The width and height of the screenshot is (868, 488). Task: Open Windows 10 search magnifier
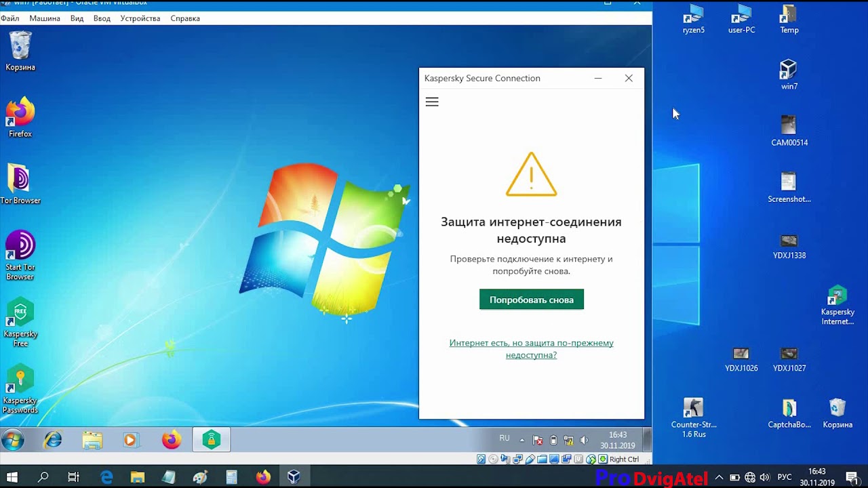click(43, 477)
